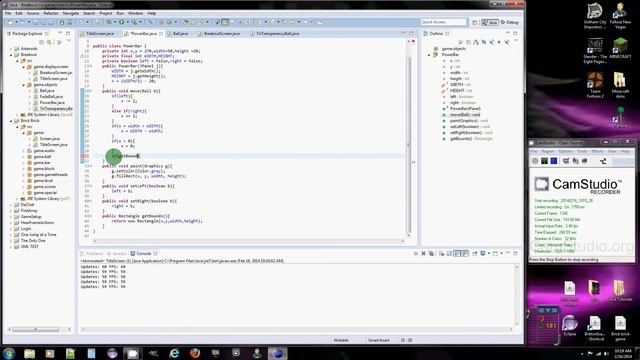Open the Options menu in CamStudio
This screenshot has height=360, width=640.
click(x=565, y=151)
